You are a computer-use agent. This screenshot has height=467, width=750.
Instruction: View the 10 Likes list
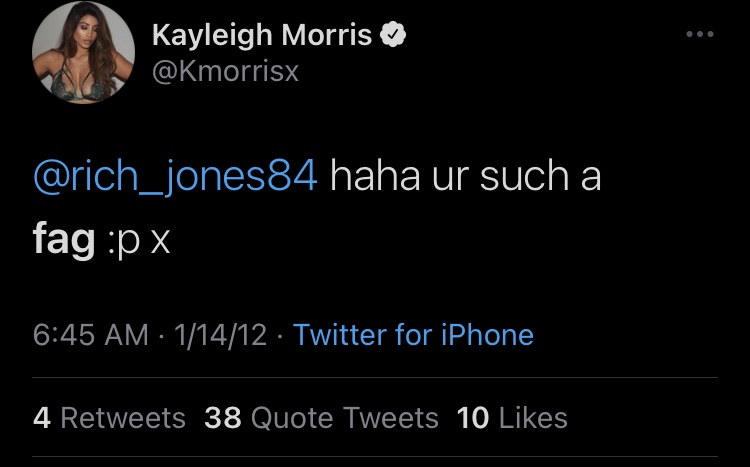coord(512,418)
